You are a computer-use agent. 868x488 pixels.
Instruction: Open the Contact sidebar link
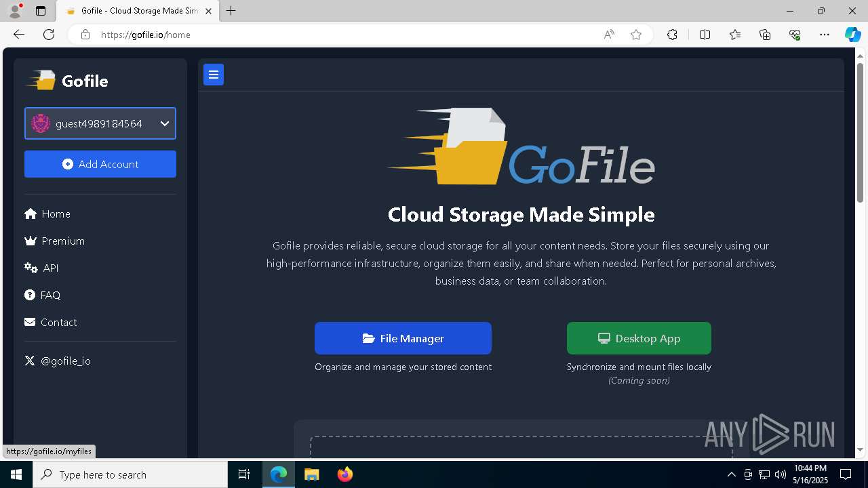[51, 322]
